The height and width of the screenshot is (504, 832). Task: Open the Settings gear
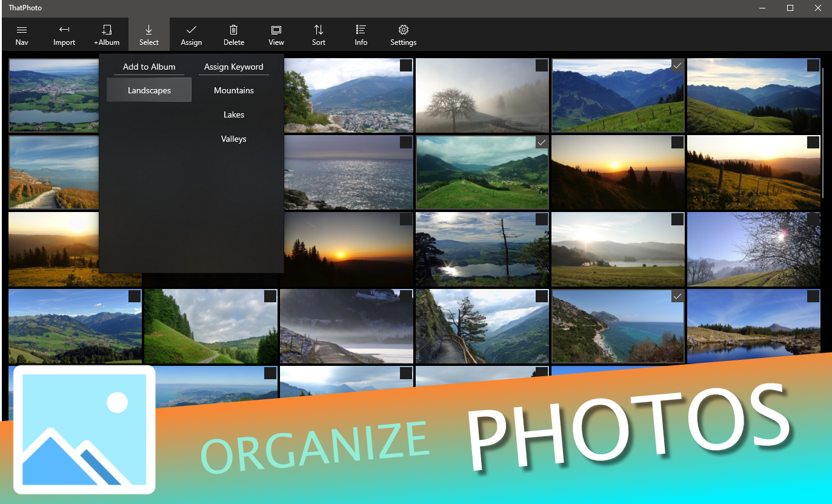pyautogui.click(x=404, y=35)
